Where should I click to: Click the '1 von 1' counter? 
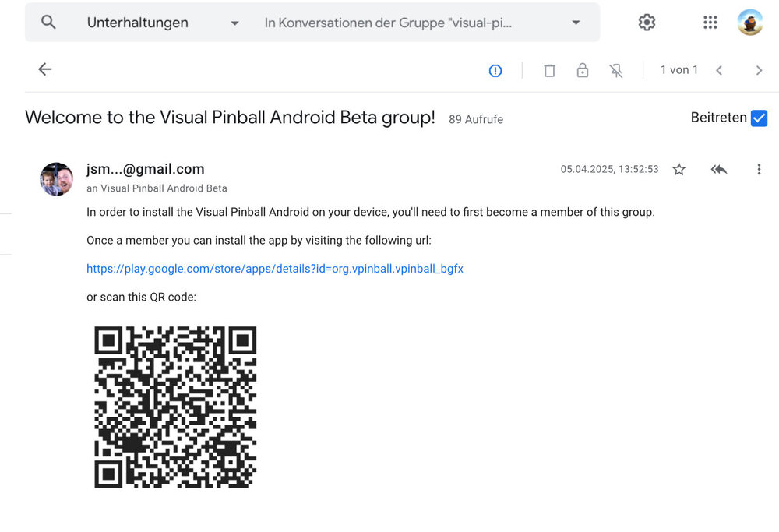pyautogui.click(x=679, y=70)
